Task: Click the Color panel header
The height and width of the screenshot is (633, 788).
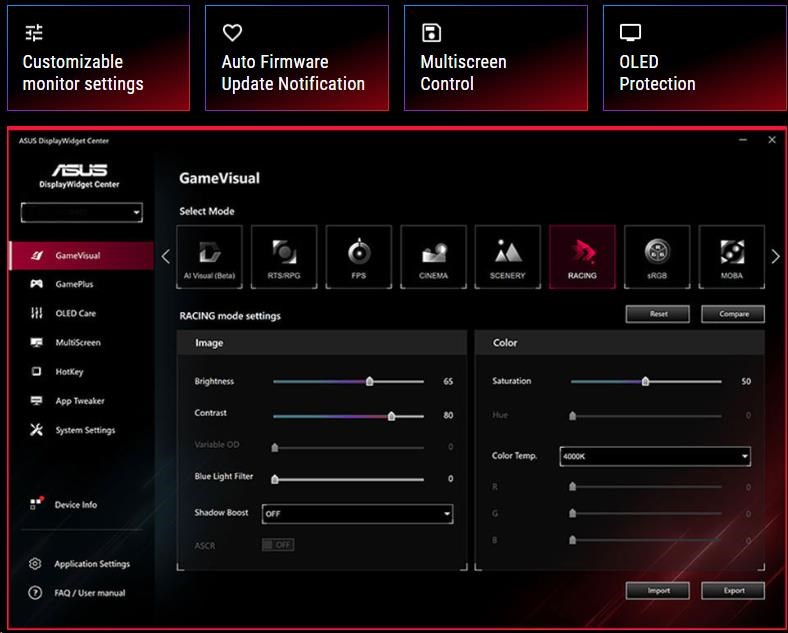Action: pos(620,343)
